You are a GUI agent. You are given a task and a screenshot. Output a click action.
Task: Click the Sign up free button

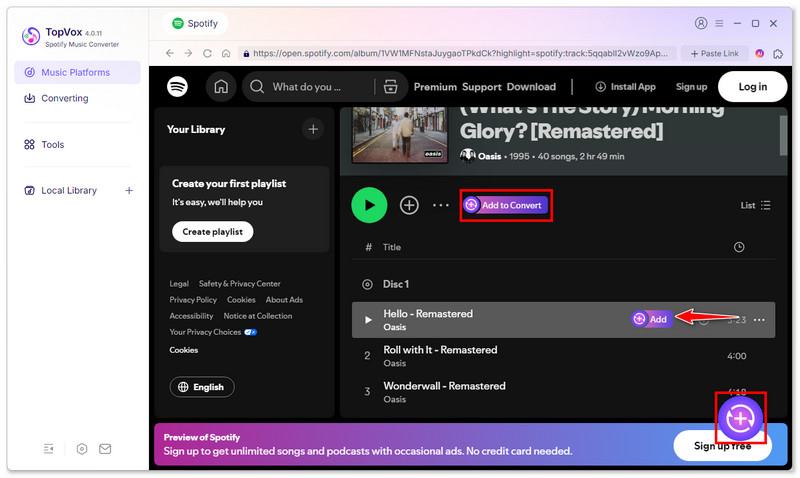click(722, 446)
